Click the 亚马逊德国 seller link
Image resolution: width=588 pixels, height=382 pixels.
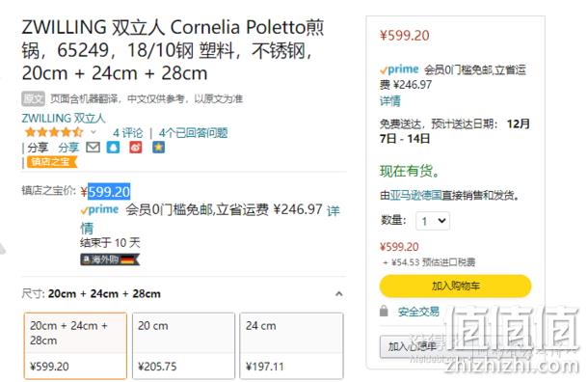(415, 195)
